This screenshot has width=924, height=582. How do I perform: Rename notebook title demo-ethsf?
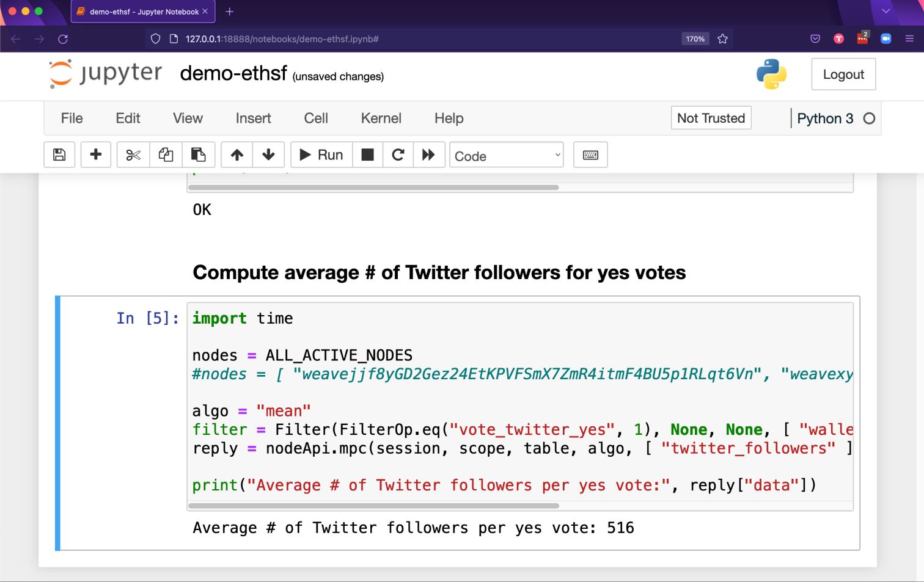[233, 73]
